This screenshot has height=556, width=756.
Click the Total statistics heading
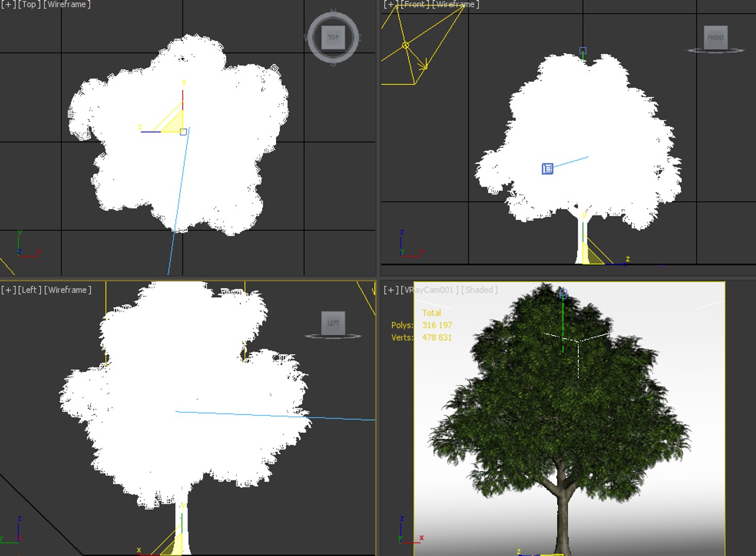432,312
